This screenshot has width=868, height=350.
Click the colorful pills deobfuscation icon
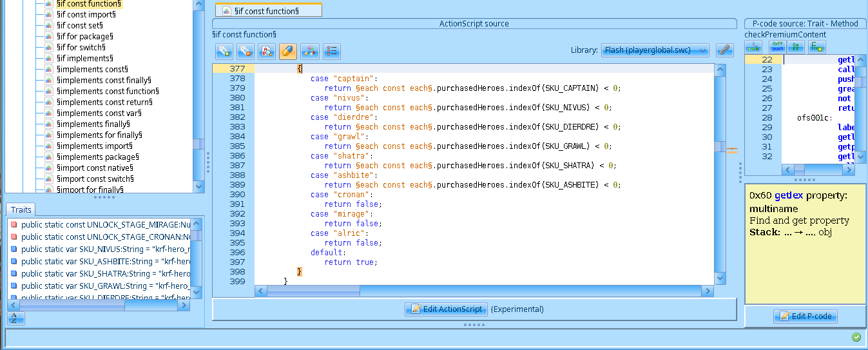(x=310, y=51)
